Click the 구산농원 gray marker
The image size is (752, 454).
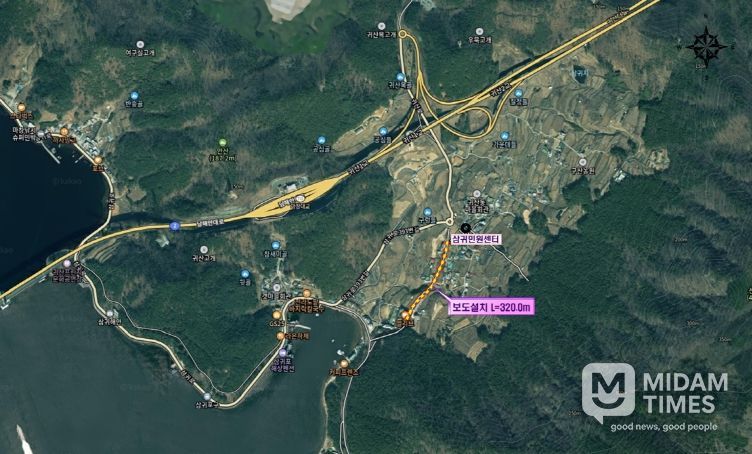pyautogui.click(x=583, y=162)
